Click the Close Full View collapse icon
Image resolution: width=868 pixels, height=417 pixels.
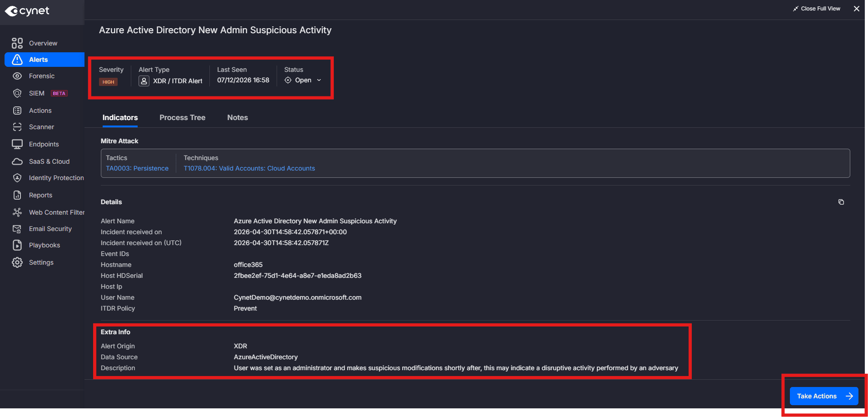pyautogui.click(x=796, y=9)
